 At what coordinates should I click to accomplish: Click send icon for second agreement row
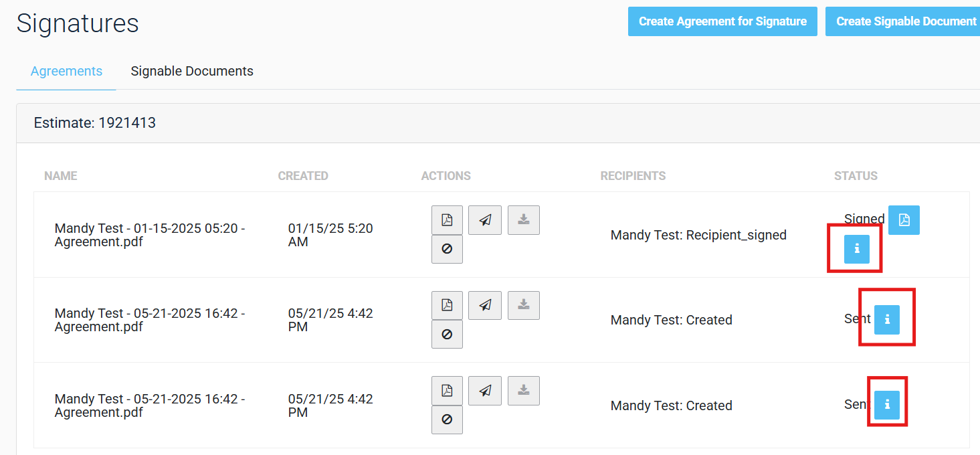(x=485, y=305)
